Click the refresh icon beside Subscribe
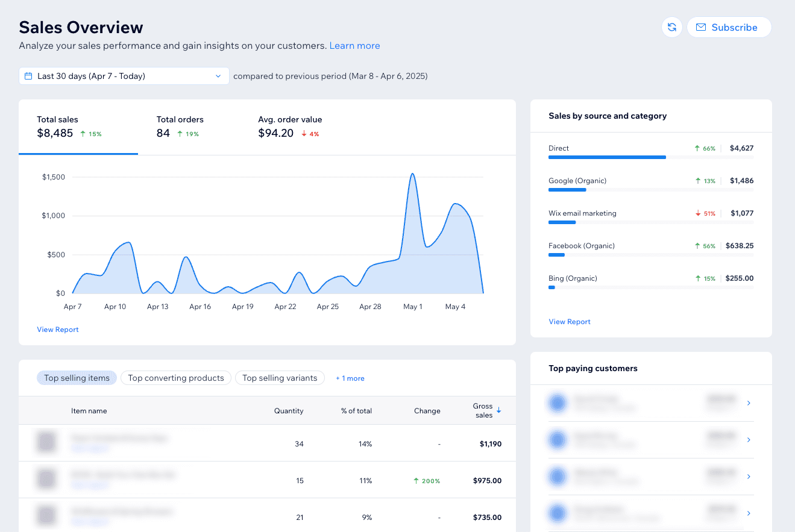 [x=671, y=27]
